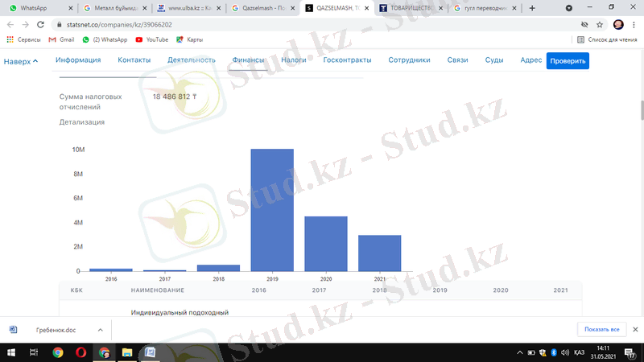This screenshot has height=362, width=644.
Task: Switch to the гугл переводчик tab
Action: [485, 8]
